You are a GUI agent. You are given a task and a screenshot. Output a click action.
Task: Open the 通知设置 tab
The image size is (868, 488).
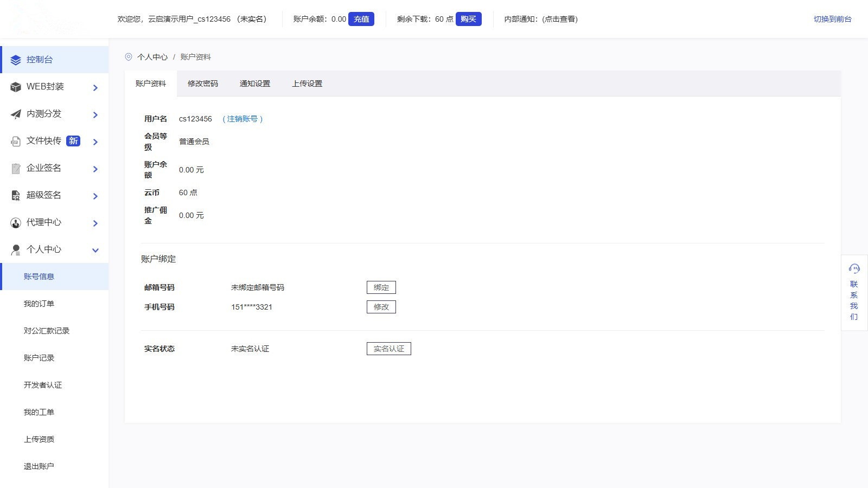click(254, 84)
